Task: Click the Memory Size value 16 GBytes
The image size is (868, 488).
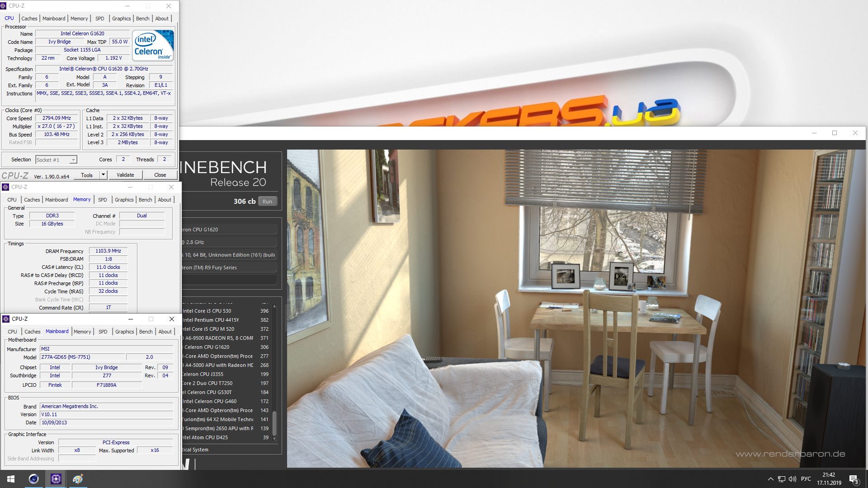Action: [x=52, y=224]
